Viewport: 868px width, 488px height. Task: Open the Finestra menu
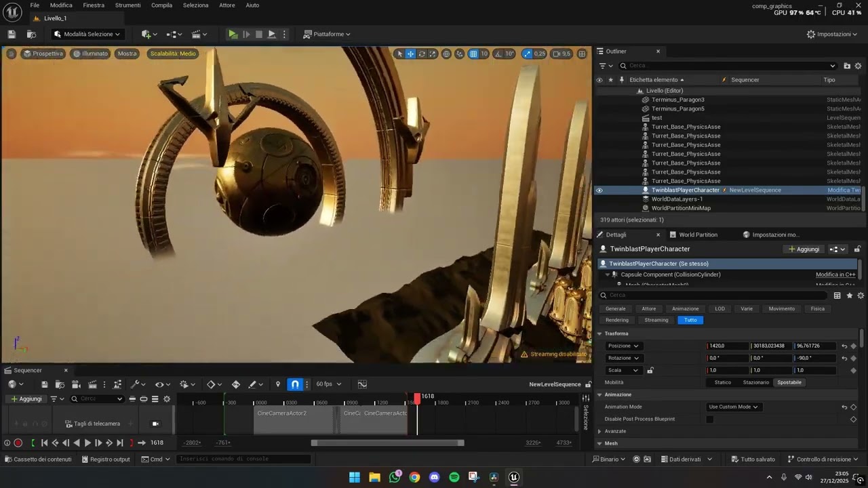click(94, 5)
